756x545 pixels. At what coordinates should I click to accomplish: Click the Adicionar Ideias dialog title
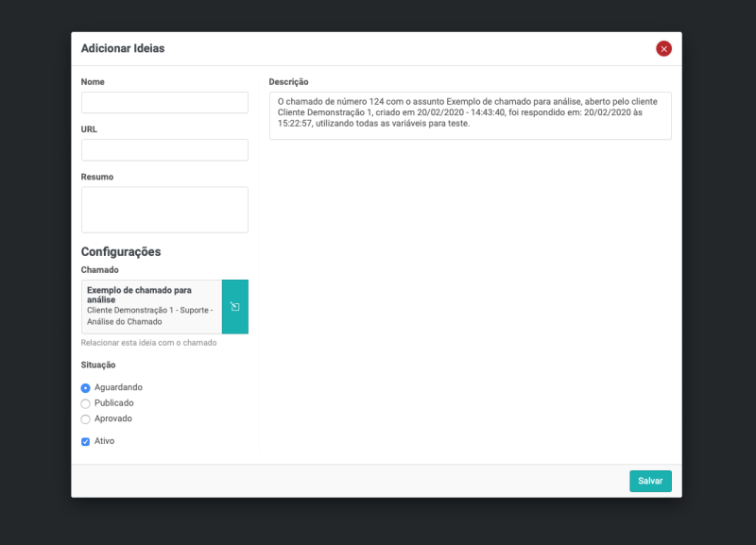[123, 48]
